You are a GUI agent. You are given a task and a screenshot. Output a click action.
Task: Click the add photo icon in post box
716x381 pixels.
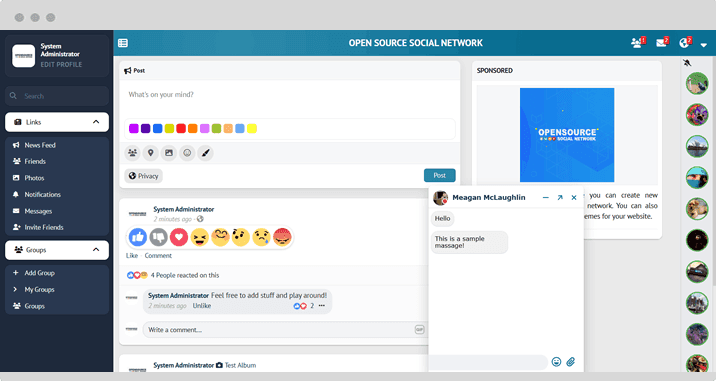169,153
